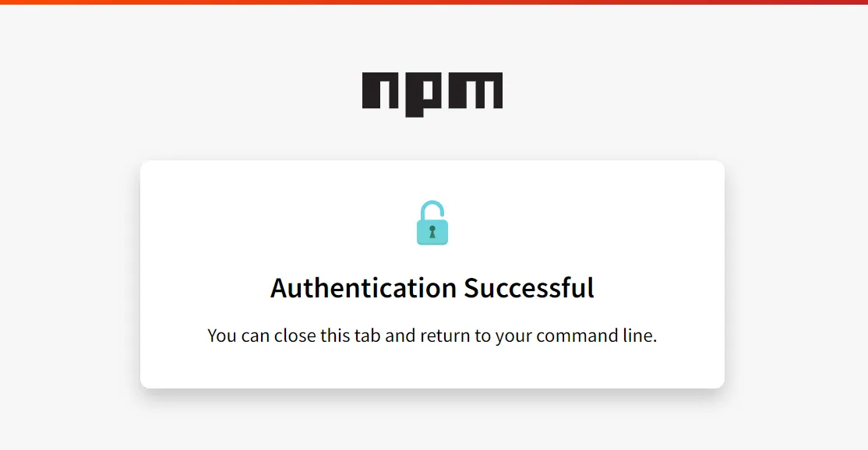Click the keyhole on the padlock
This screenshot has width=868, height=450.
tap(432, 231)
